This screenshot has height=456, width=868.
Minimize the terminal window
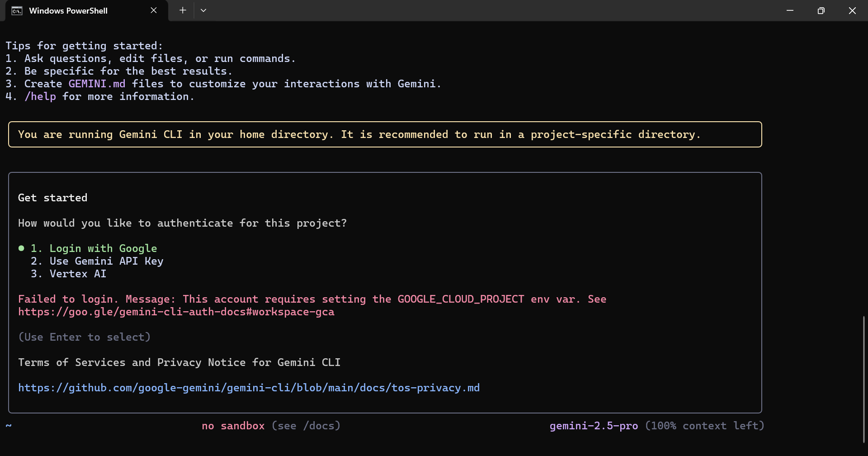click(790, 10)
